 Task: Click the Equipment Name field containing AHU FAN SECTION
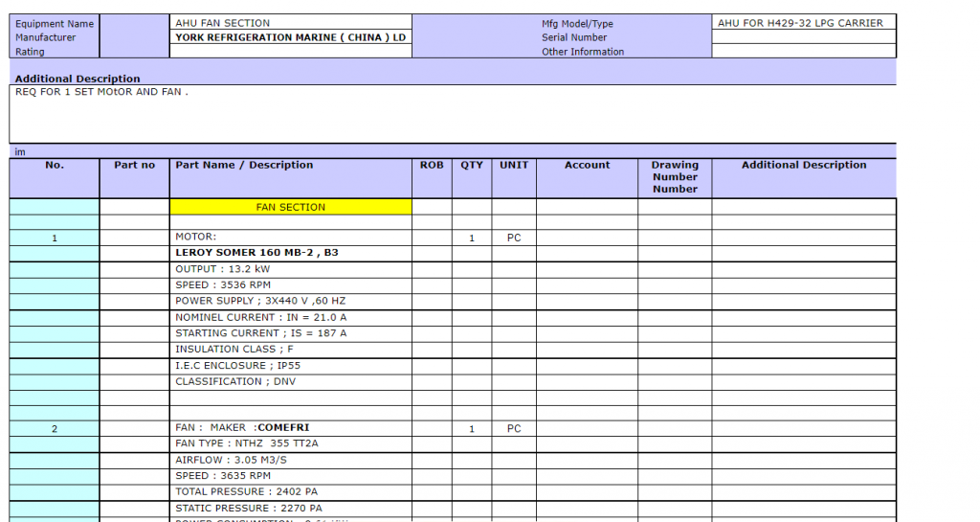[x=290, y=22]
